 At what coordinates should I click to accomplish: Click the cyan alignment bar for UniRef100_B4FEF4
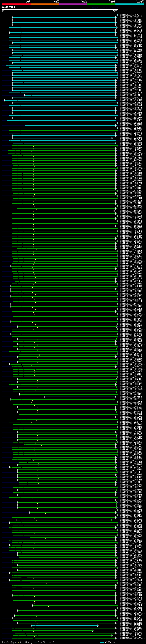(80, 397)
